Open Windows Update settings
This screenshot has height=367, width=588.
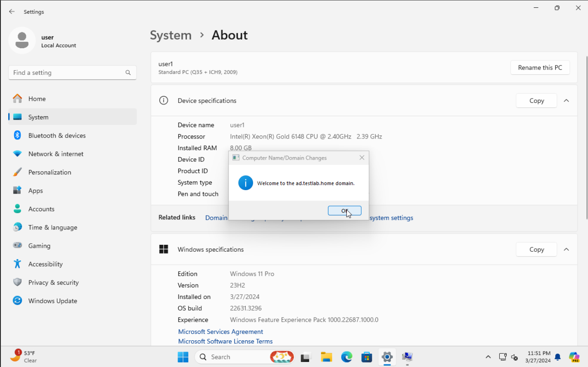pyautogui.click(x=72, y=301)
